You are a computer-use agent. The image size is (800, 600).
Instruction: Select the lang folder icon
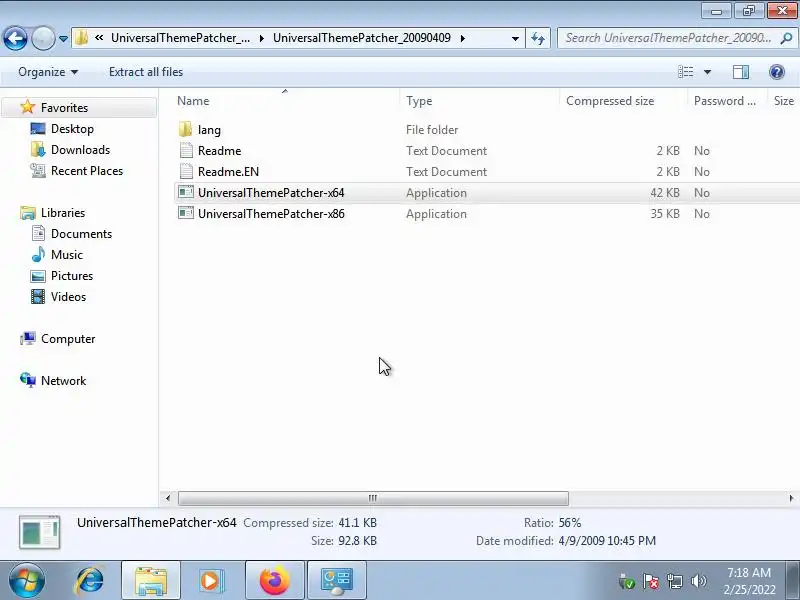coord(186,130)
